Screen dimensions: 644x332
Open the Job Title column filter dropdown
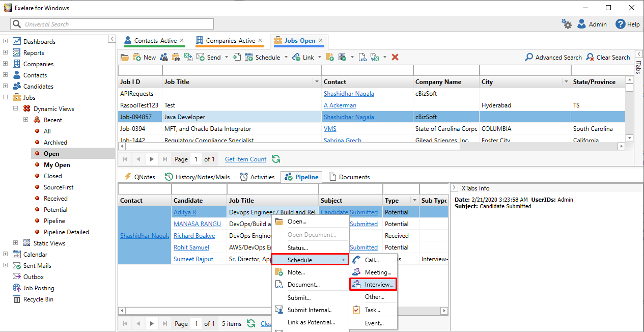point(316,82)
